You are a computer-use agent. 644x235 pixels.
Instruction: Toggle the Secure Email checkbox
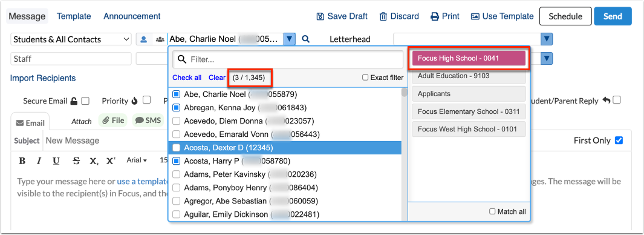pos(85,101)
